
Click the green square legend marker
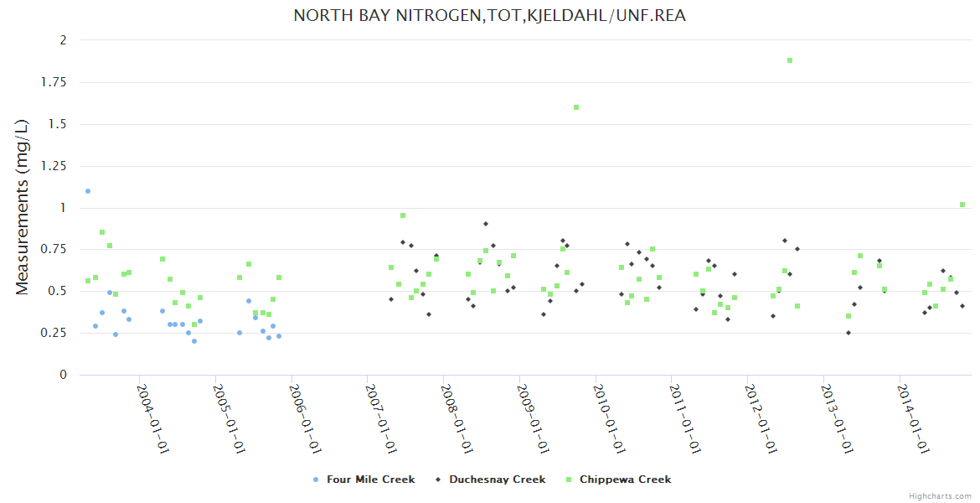[568, 480]
